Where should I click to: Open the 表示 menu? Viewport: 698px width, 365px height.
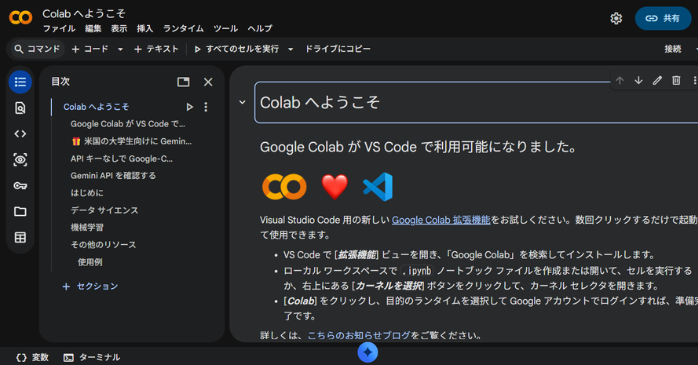119,28
